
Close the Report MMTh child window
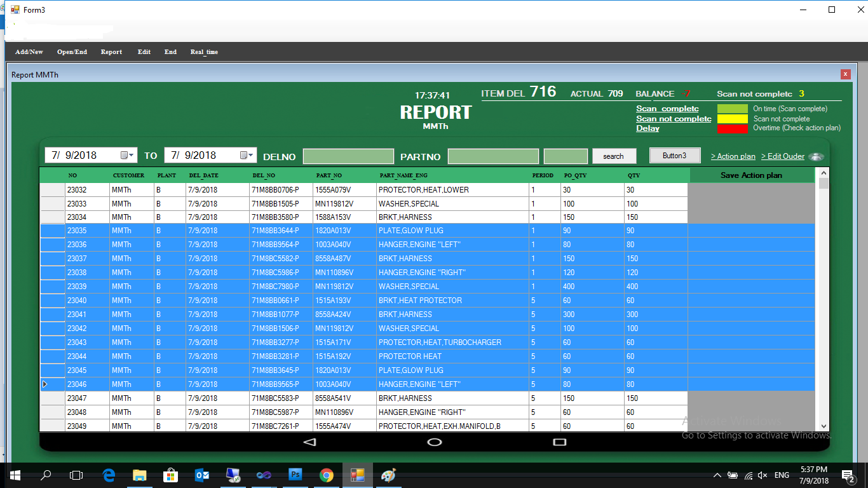pos(846,74)
